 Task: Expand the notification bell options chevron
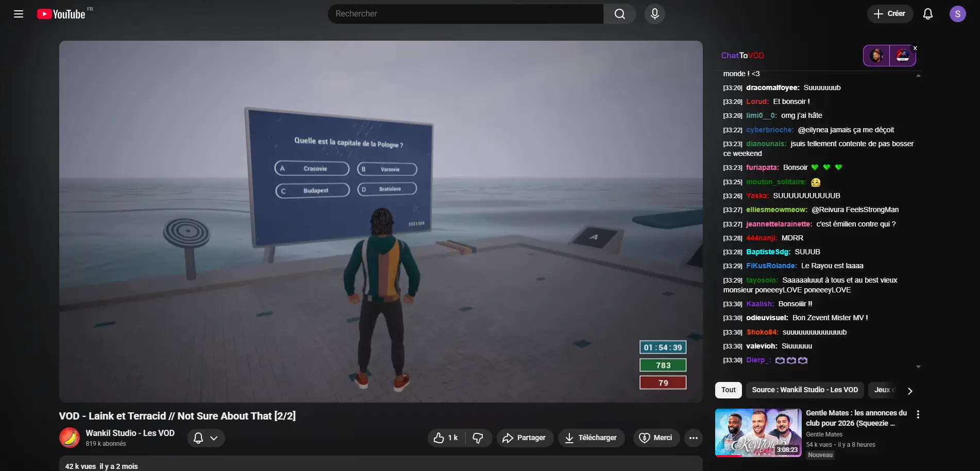coord(213,438)
